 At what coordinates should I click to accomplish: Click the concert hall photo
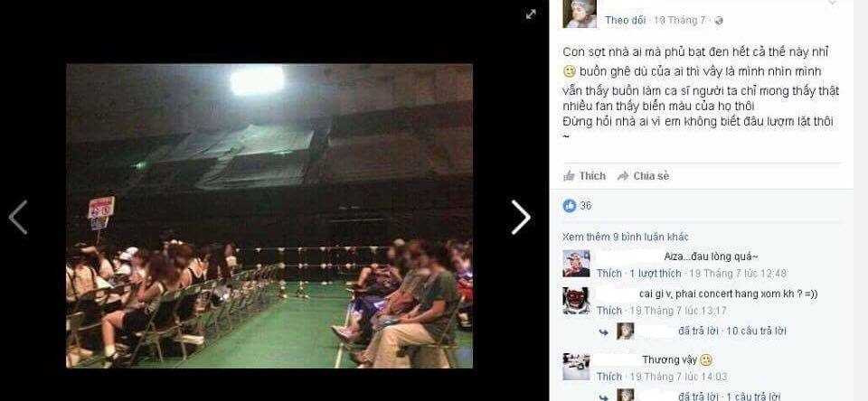269,216
